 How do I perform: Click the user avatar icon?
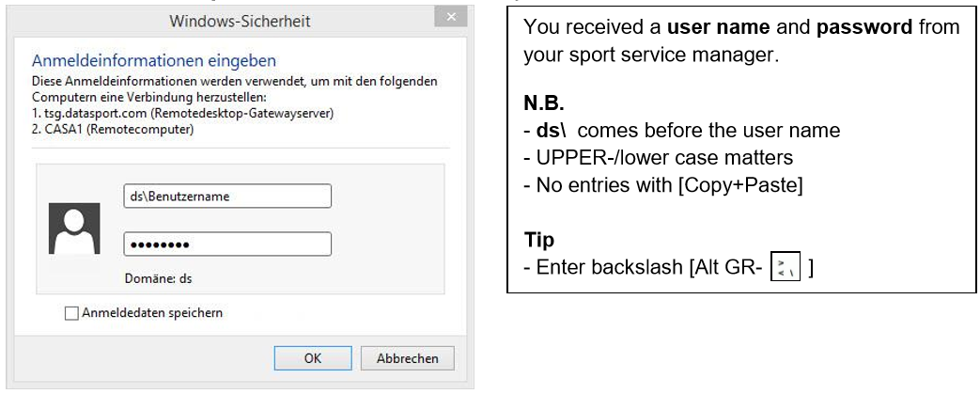pyautogui.click(x=74, y=229)
